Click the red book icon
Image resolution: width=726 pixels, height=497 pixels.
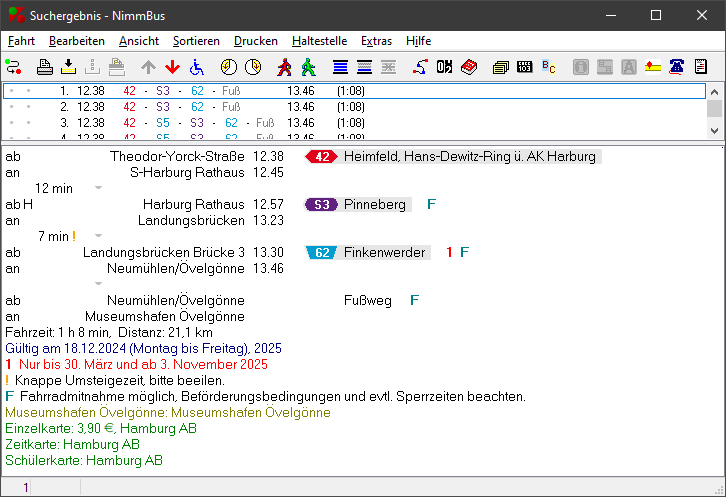pyautogui.click(x=469, y=67)
